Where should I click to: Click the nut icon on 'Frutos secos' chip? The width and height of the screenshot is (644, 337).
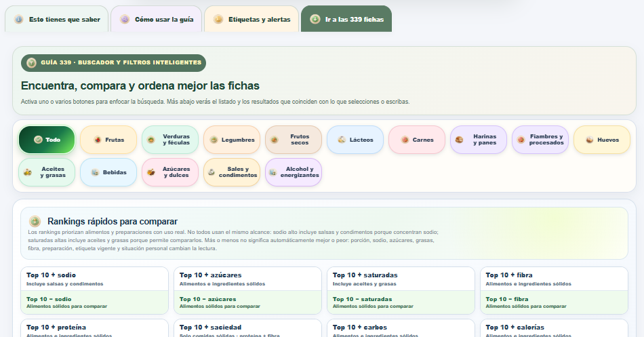275,140
